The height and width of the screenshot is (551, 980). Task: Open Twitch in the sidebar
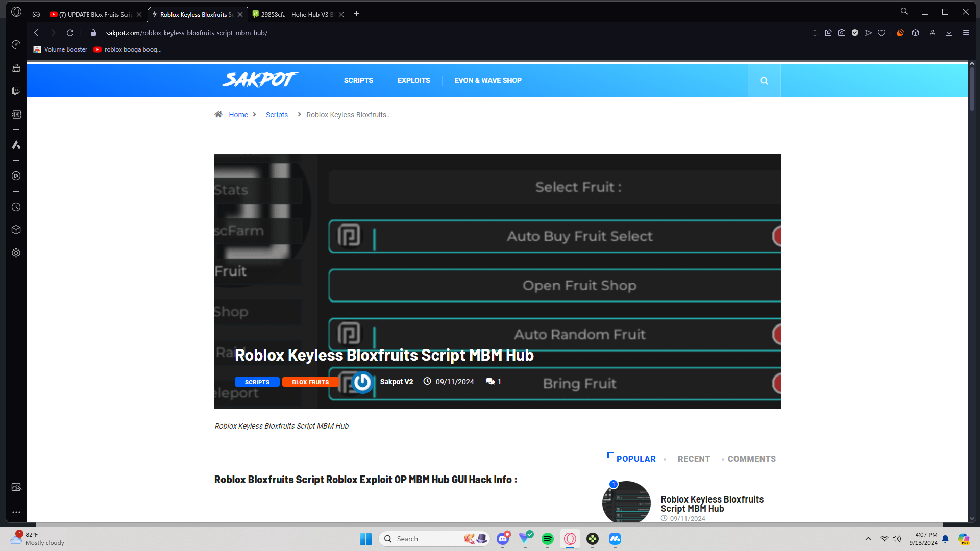pos(16,91)
